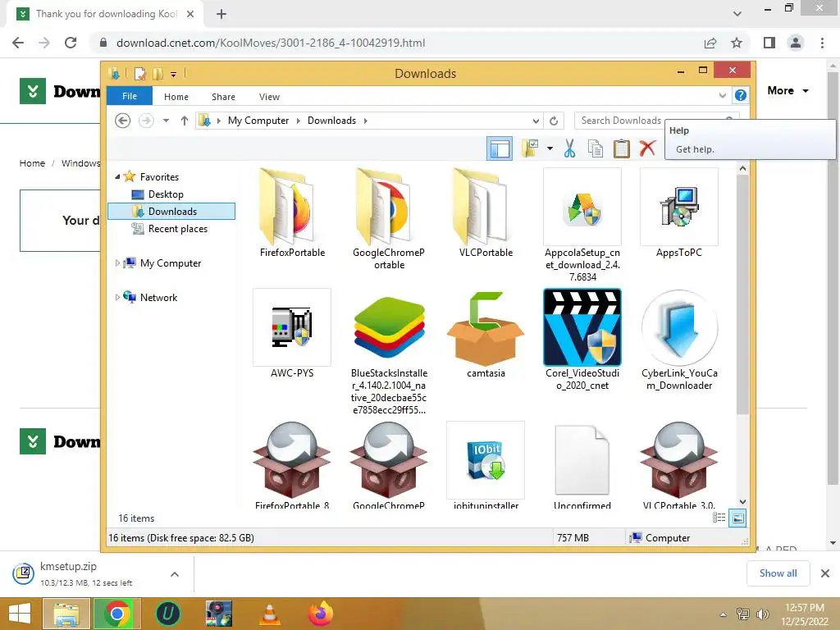Click Show all downloads button

[x=778, y=573]
